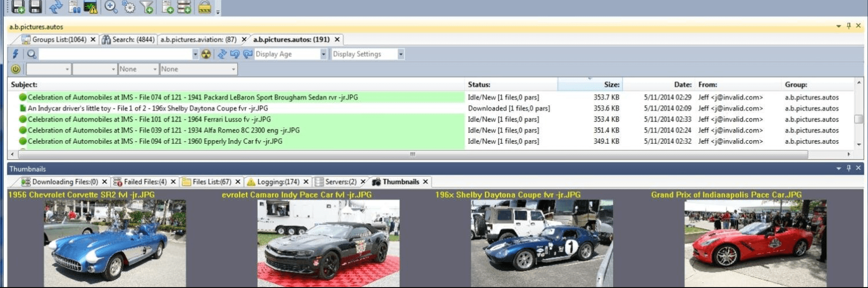Screen dimensions: 868x288
Task: Click the blue redo arrow icon
Action: 247,54
